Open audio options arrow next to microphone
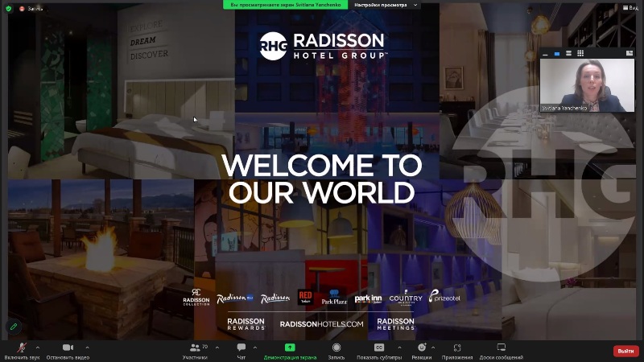 point(38,348)
